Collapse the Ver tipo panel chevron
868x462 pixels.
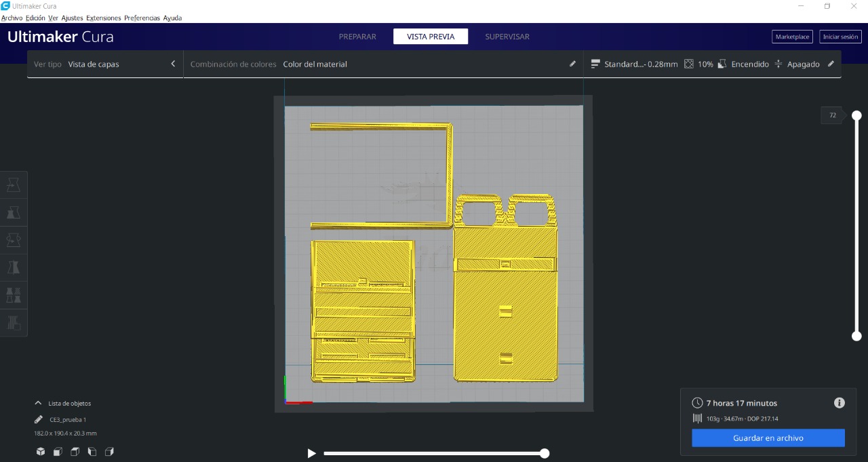(173, 64)
